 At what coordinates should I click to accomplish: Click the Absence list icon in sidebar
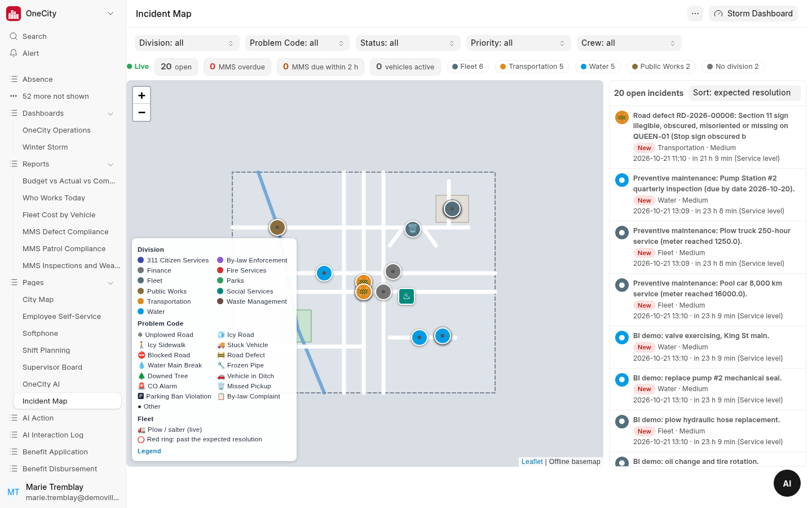click(x=14, y=80)
